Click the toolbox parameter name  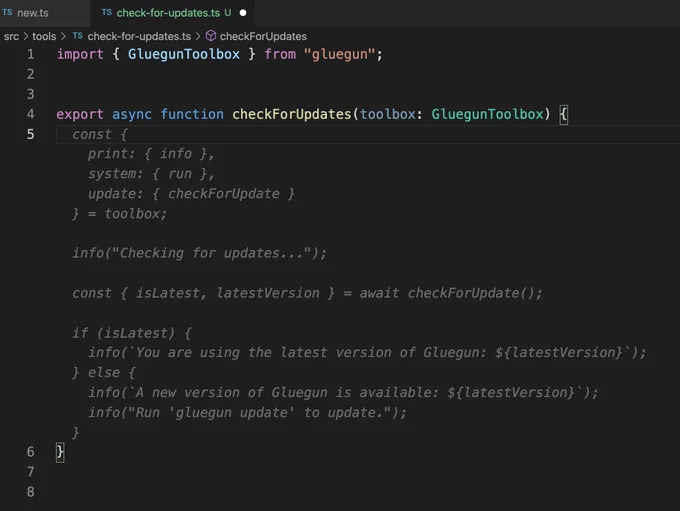(388, 114)
